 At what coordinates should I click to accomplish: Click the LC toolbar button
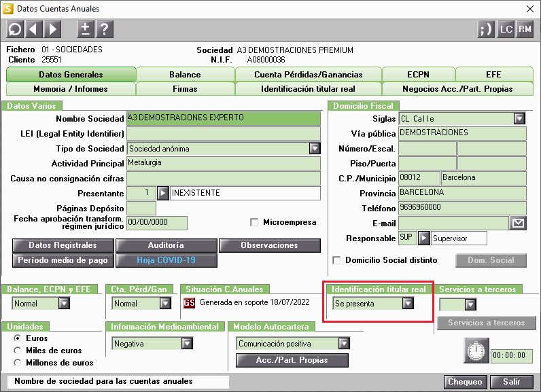pyautogui.click(x=506, y=29)
